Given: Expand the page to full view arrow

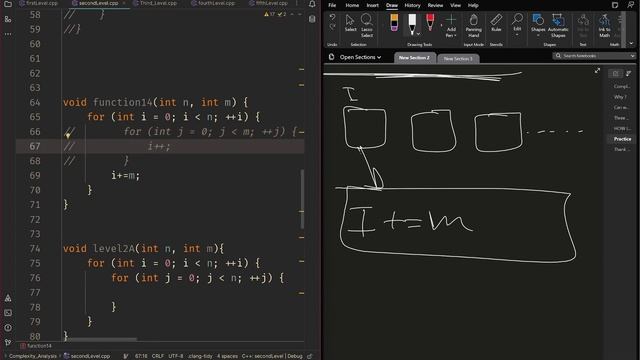Looking at the screenshot, I should [x=597, y=71].
